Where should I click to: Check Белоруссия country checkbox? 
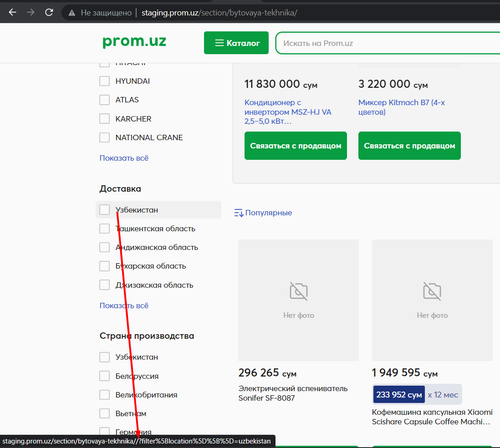pos(104,376)
